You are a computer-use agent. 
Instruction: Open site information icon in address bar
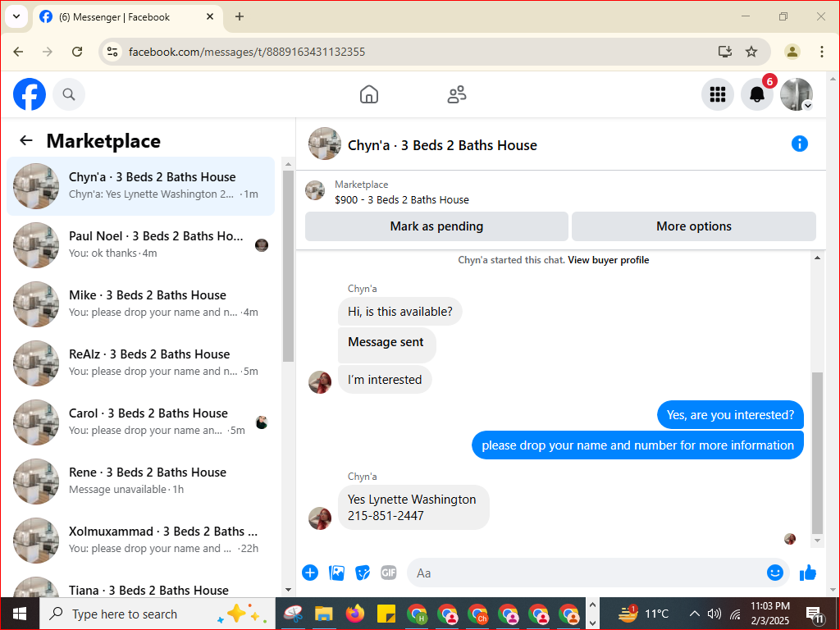[112, 52]
